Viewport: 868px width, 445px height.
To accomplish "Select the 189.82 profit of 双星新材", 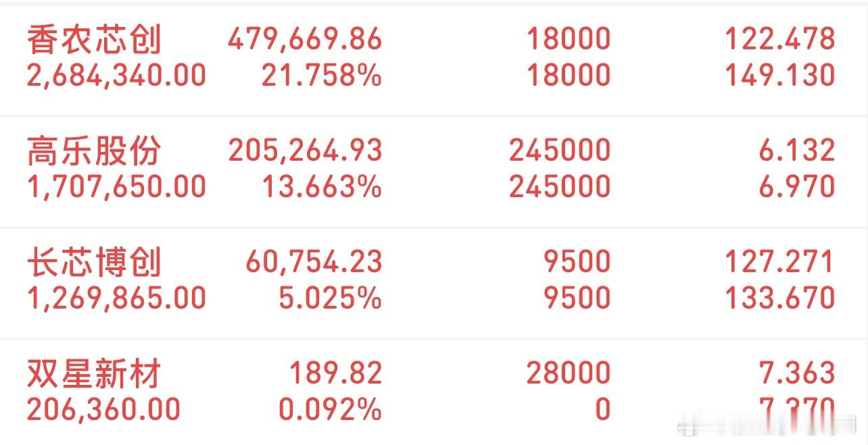I will point(333,372).
